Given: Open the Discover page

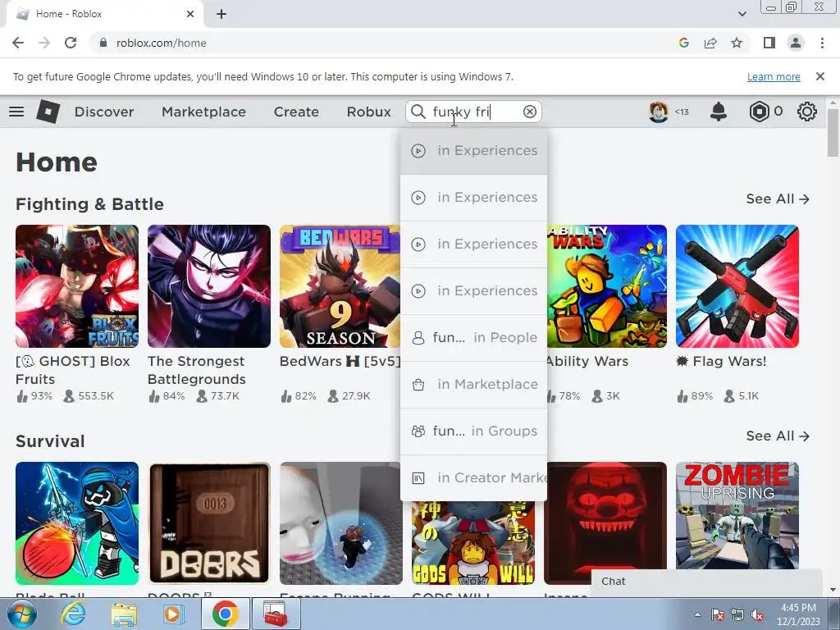Looking at the screenshot, I should 104,112.
